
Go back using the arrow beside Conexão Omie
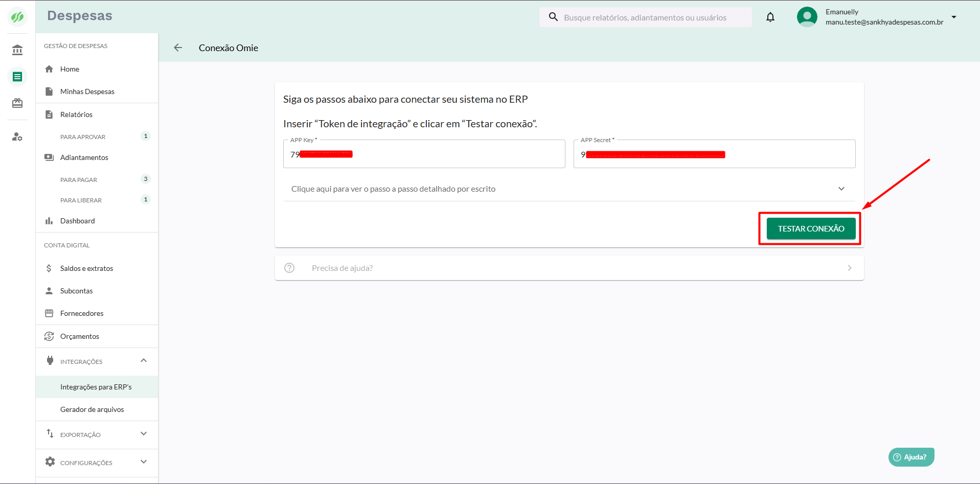[x=178, y=48]
